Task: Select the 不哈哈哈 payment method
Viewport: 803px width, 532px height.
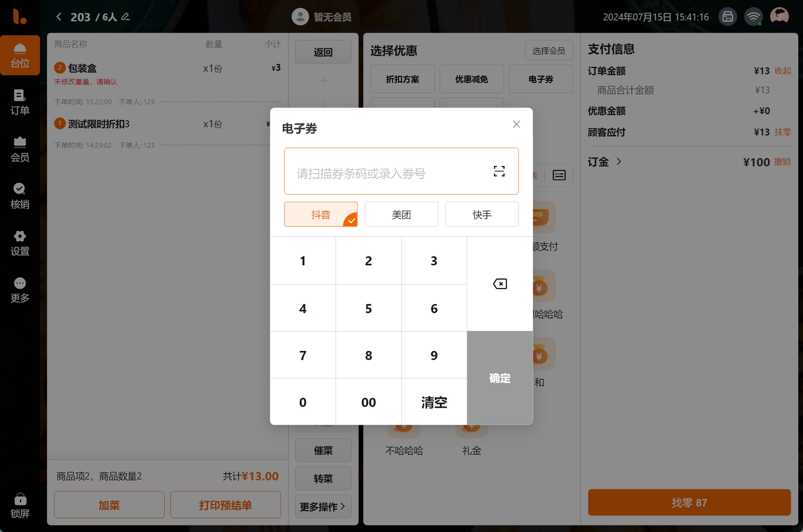Action: 404,441
